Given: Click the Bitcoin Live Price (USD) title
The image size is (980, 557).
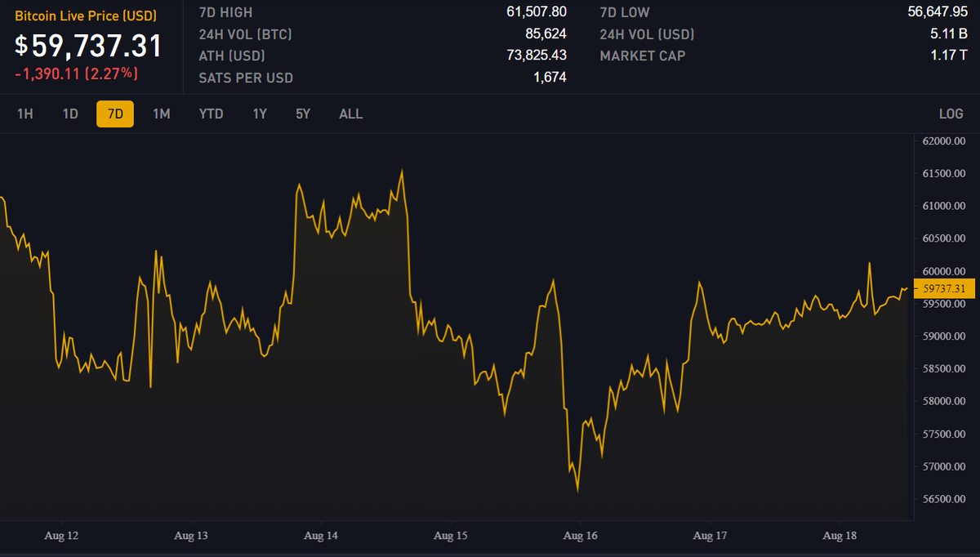Looking at the screenshot, I should (x=86, y=16).
